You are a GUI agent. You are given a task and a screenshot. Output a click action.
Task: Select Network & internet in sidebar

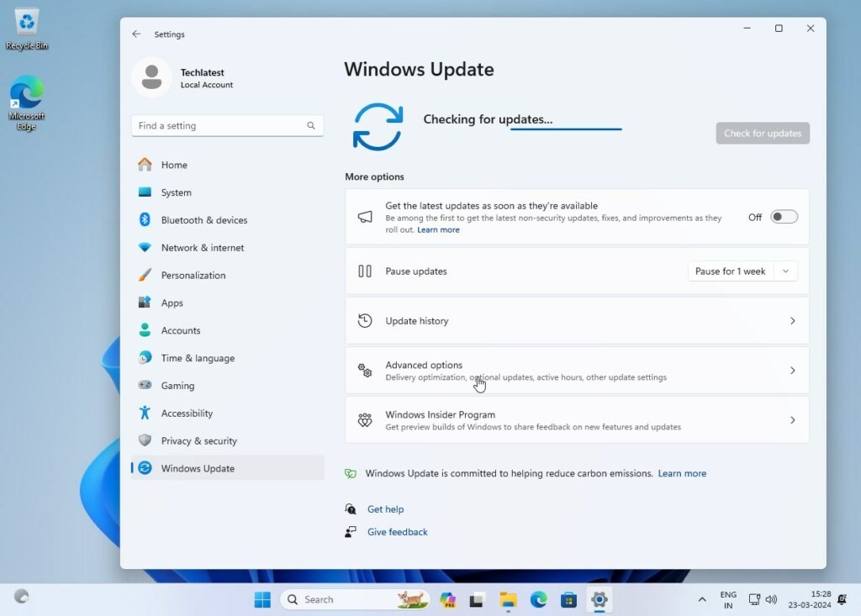click(x=203, y=248)
